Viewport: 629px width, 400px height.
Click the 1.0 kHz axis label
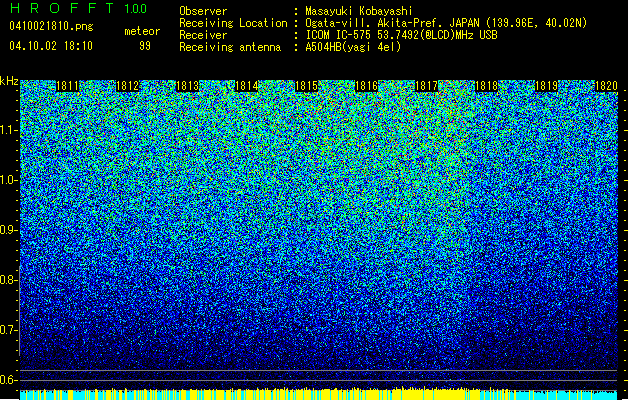[9, 180]
